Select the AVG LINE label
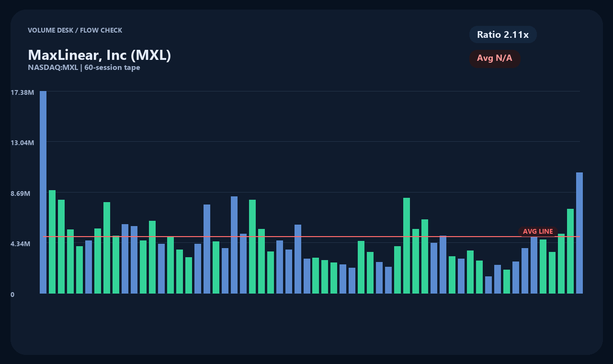 click(538, 231)
